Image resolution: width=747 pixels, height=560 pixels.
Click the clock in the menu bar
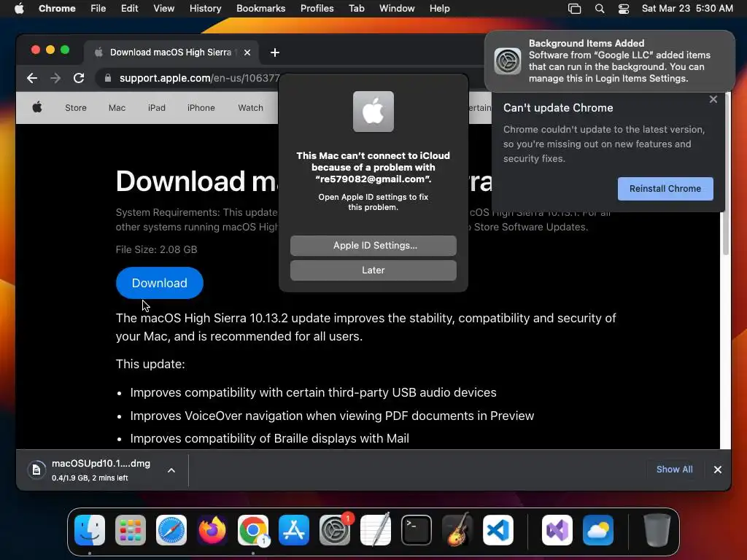pos(687,9)
